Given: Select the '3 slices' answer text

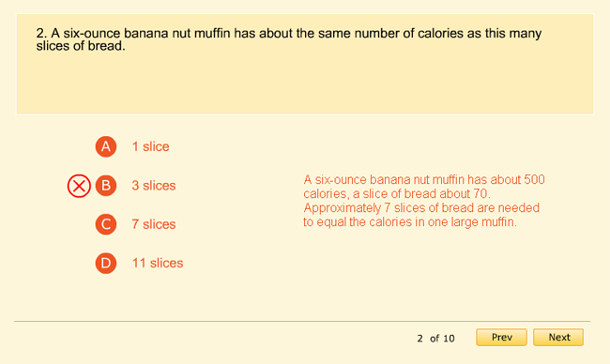Looking at the screenshot, I should click(x=154, y=186).
